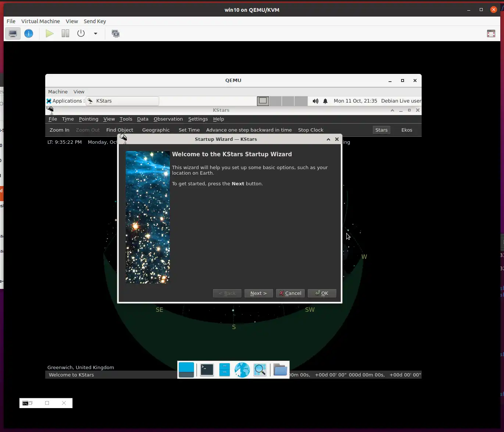Screen dimensions: 504x432
Task: Launch web browser globe icon
Action: point(242,370)
